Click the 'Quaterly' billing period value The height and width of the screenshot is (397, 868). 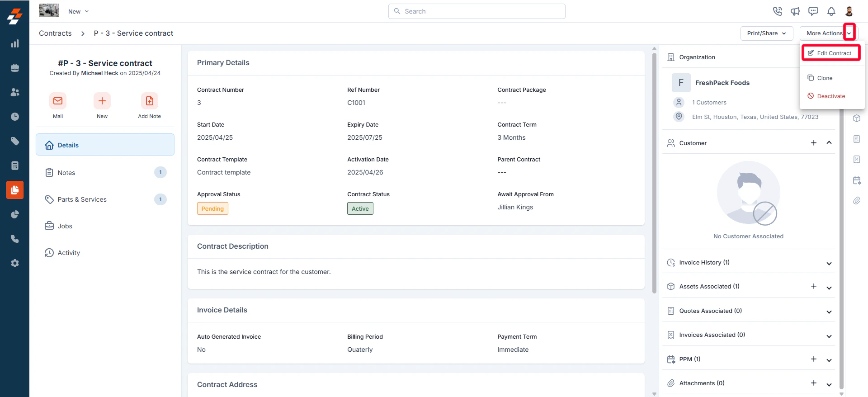point(360,350)
